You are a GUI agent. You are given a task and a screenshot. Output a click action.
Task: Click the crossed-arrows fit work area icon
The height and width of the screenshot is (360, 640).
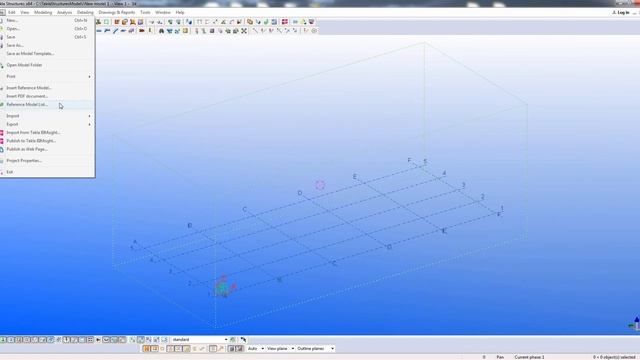(x=244, y=31)
